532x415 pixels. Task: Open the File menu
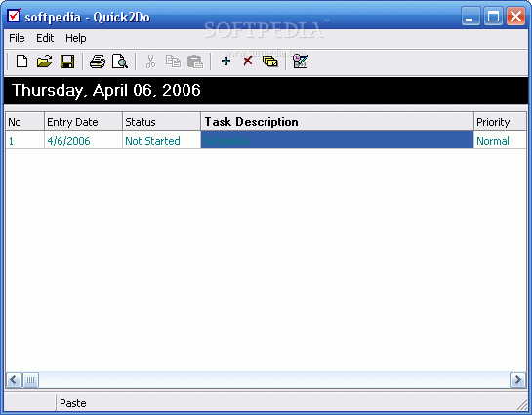point(17,38)
